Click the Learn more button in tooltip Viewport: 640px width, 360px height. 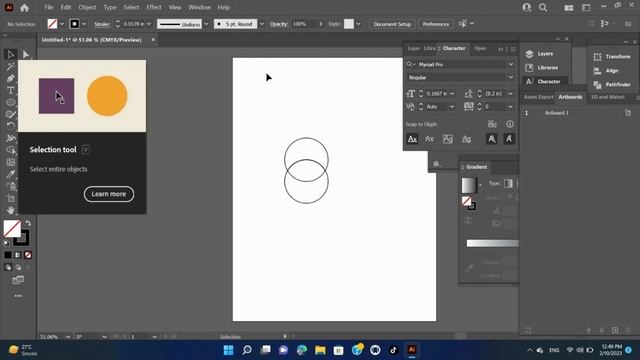(109, 194)
